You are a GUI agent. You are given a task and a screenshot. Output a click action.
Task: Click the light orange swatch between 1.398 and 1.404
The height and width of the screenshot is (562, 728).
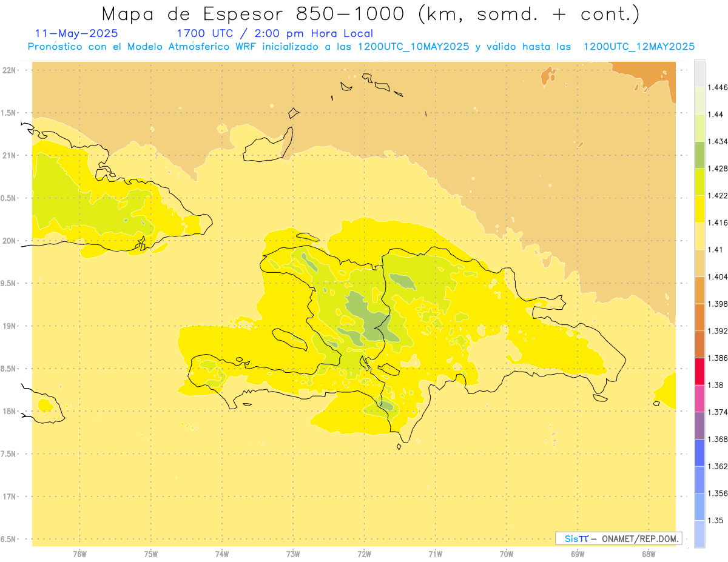point(699,290)
